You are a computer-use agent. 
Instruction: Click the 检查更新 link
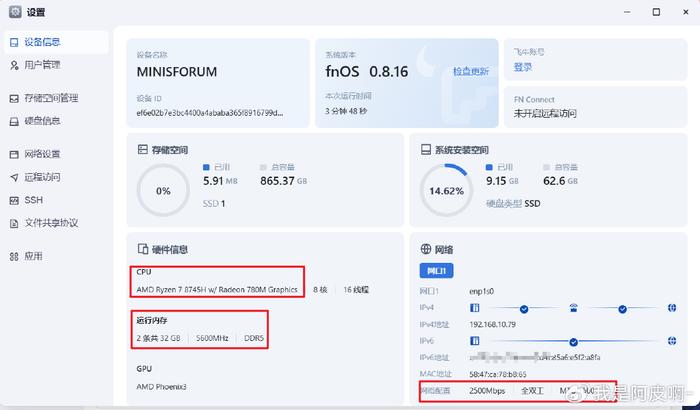tap(471, 71)
